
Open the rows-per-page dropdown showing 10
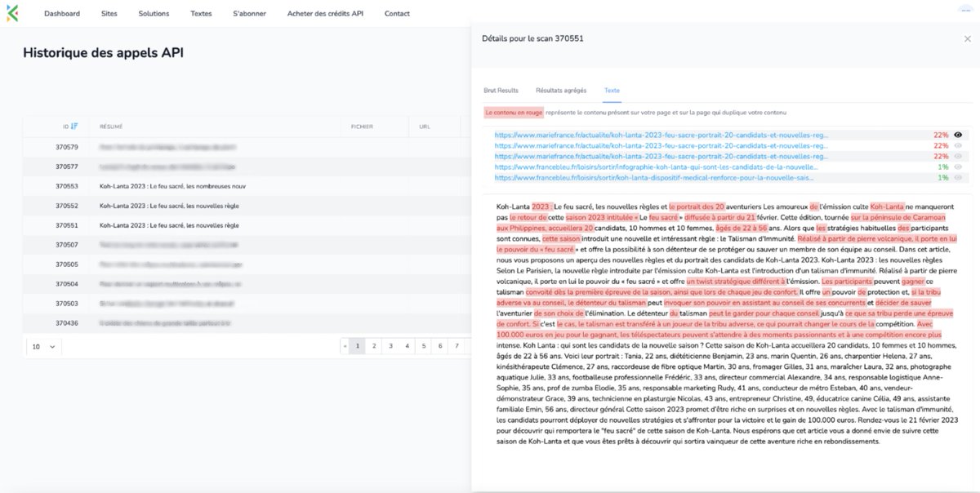[x=44, y=347]
